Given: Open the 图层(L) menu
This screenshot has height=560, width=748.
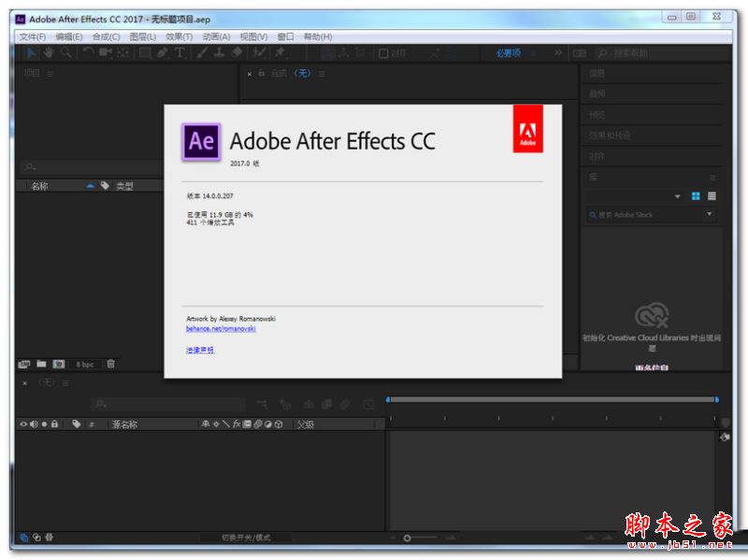Looking at the screenshot, I should (x=143, y=36).
